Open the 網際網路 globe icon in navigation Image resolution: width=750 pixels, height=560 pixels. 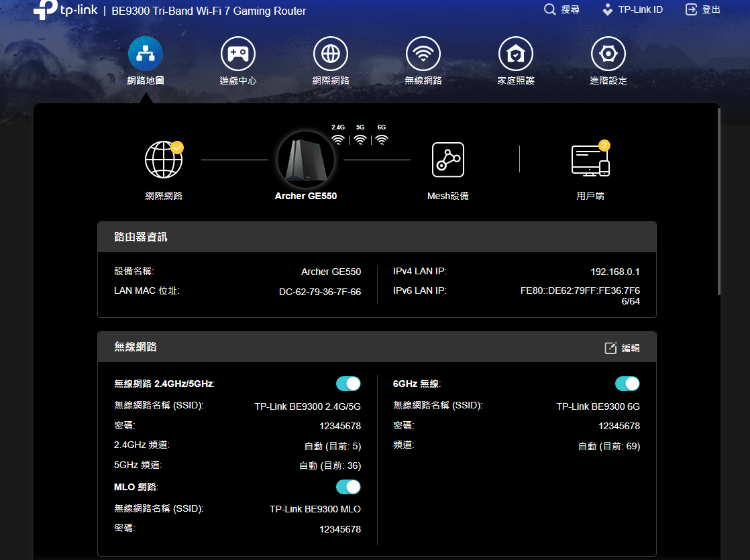coord(331,54)
